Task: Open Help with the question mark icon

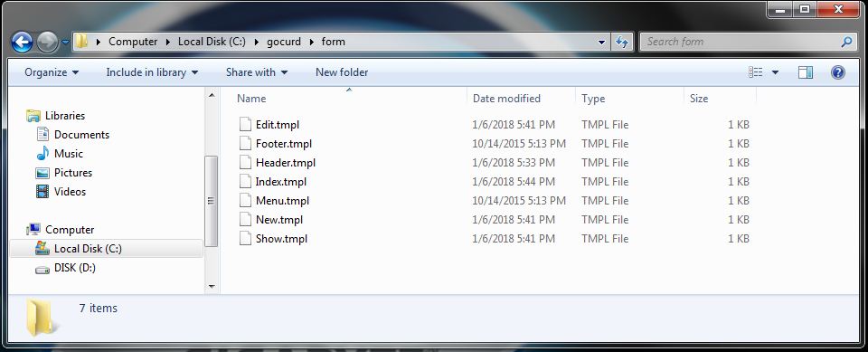Action: pyautogui.click(x=838, y=72)
